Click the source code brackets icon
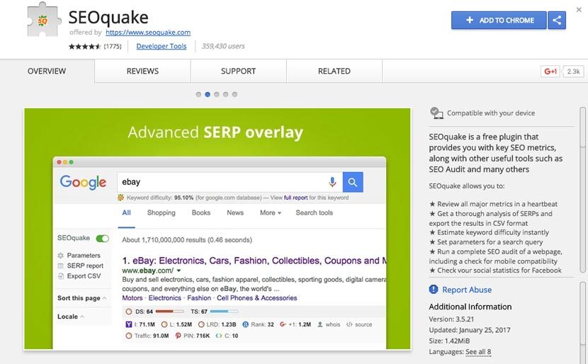Screen dimensions: 588x364 [349, 324]
